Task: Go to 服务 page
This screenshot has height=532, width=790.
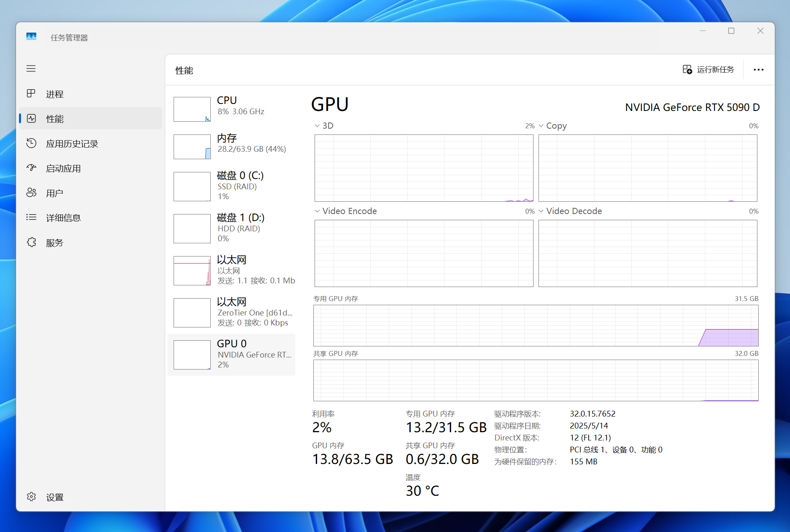Action: 90,242
